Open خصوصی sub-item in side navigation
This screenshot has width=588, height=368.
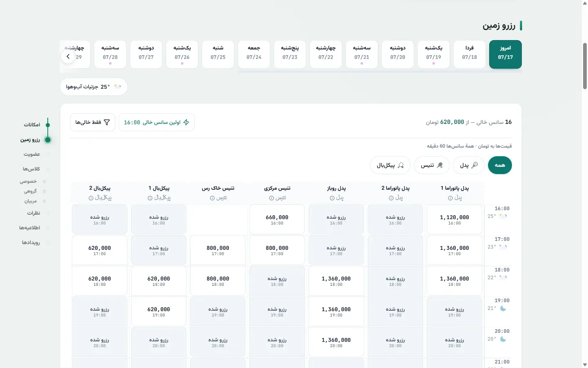pos(29,181)
